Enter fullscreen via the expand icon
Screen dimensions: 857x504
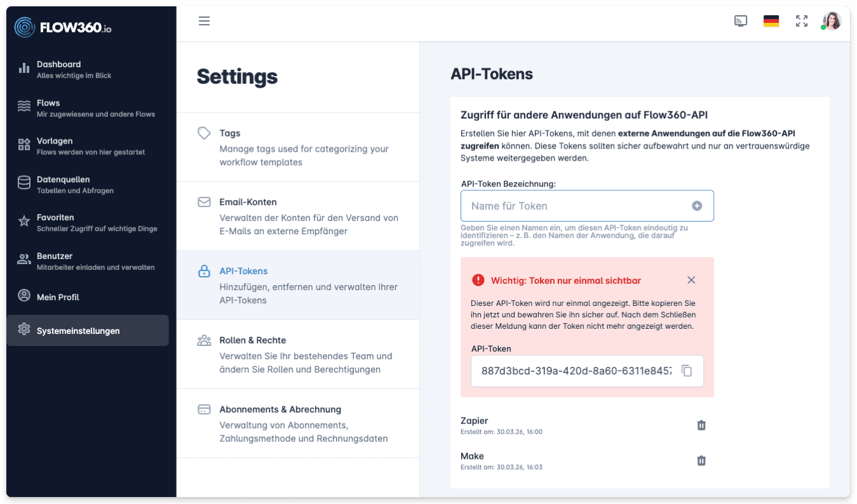(x=801, y=21)
